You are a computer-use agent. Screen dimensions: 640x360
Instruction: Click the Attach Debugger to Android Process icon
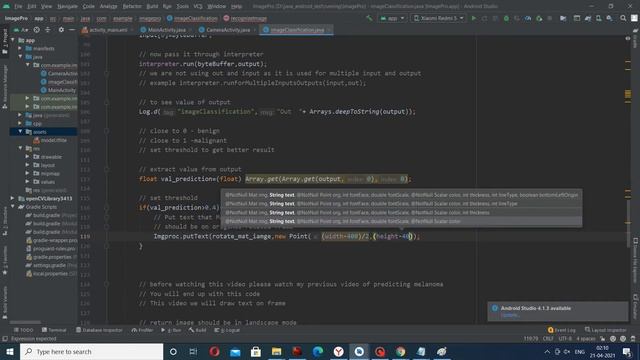pos(539,18)
